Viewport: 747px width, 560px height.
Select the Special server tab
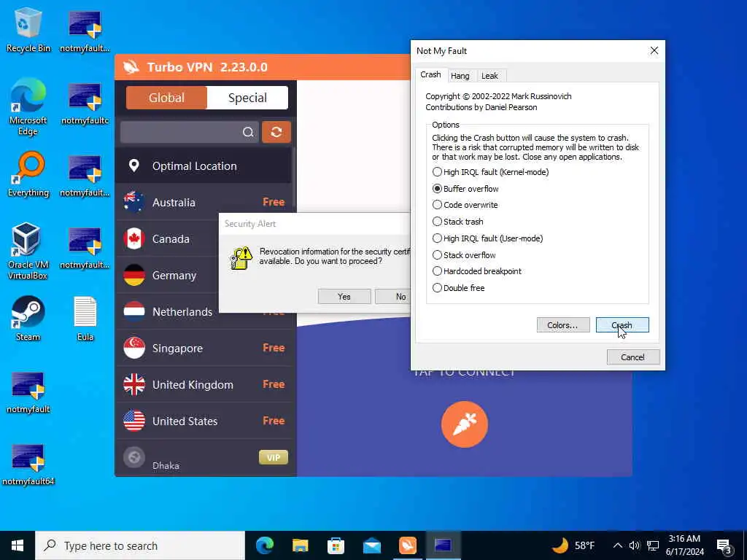pos(247,98)
